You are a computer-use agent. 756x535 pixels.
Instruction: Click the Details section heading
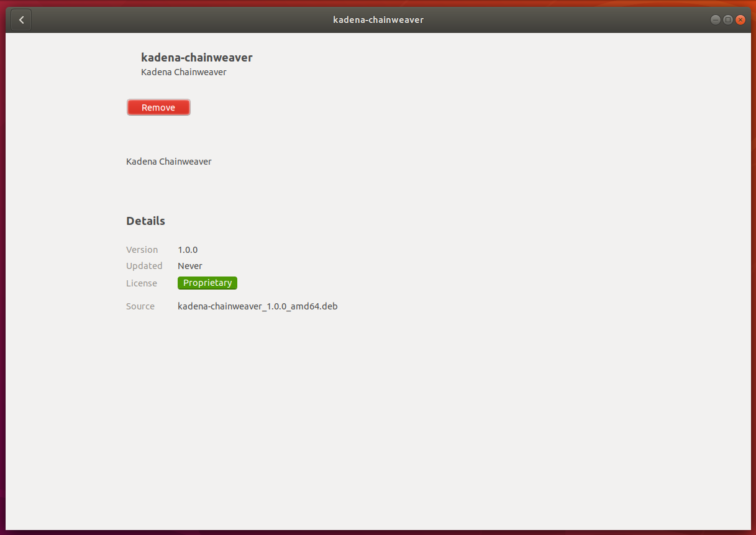pos(145,221)
